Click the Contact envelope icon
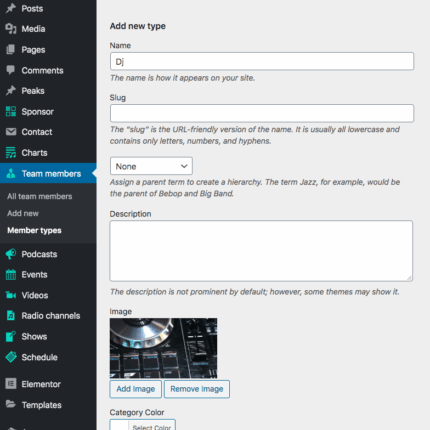This screenshot has width=430, height=430. [x=11, y=132]
